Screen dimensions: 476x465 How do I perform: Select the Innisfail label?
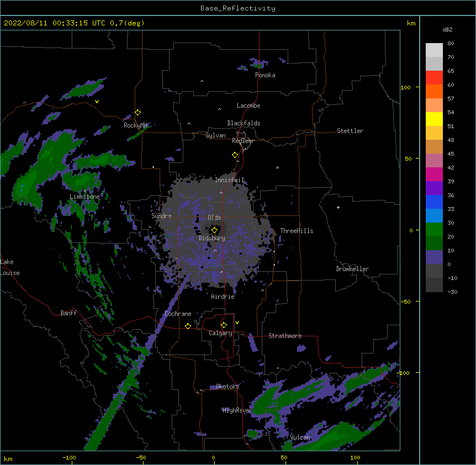pos(229,180)
